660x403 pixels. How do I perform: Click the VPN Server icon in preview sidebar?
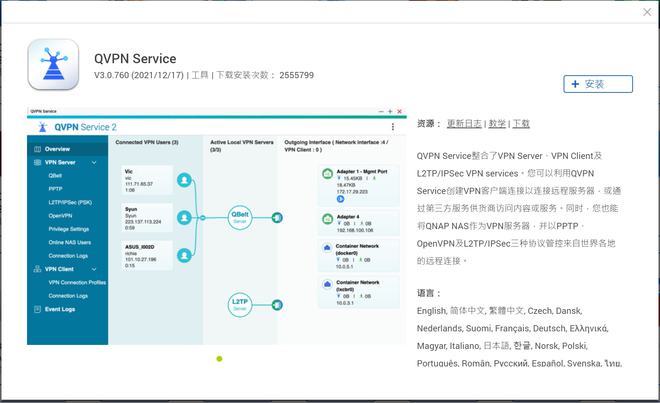click(37, 162)
